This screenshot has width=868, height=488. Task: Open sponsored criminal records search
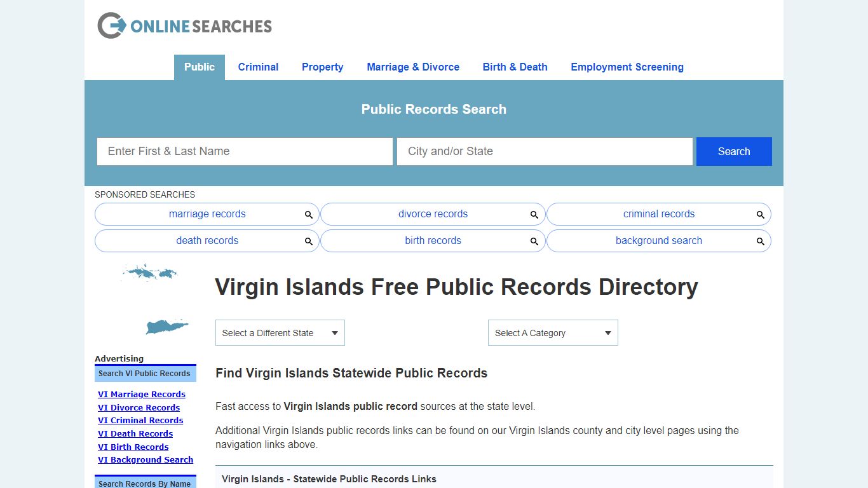pos(659,214)
